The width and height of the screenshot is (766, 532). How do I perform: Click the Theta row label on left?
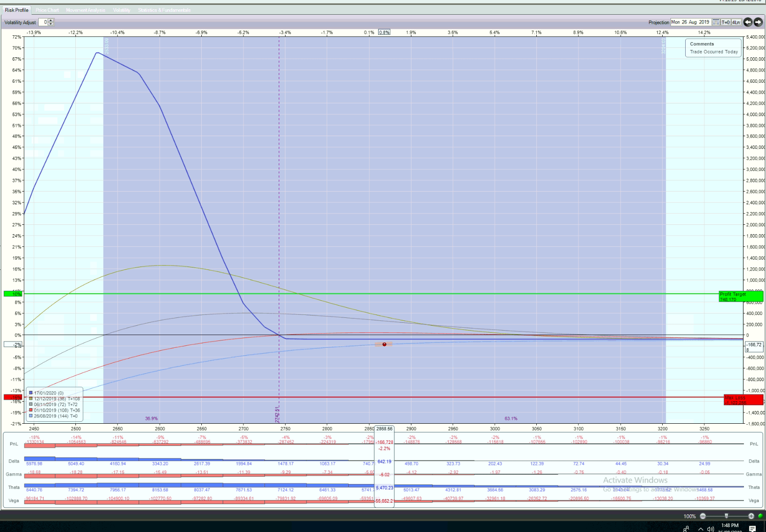(14, 487)
